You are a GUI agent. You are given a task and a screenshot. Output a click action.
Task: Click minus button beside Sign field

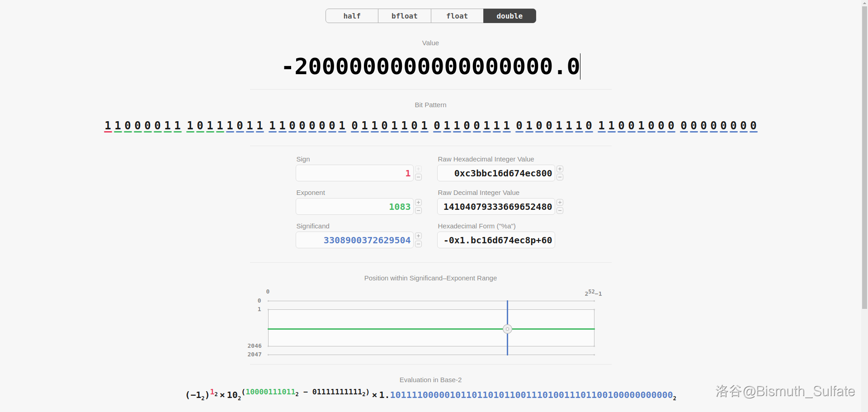(418, 177)
